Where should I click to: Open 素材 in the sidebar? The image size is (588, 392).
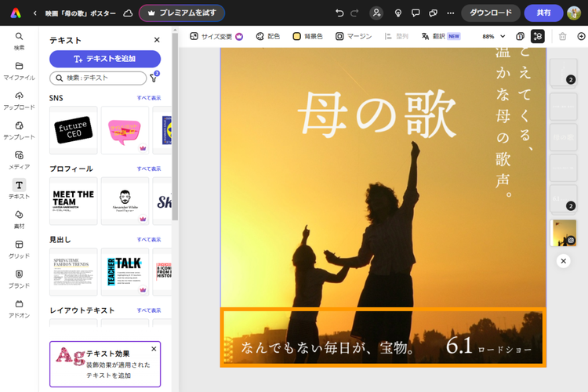coord(19,220)
